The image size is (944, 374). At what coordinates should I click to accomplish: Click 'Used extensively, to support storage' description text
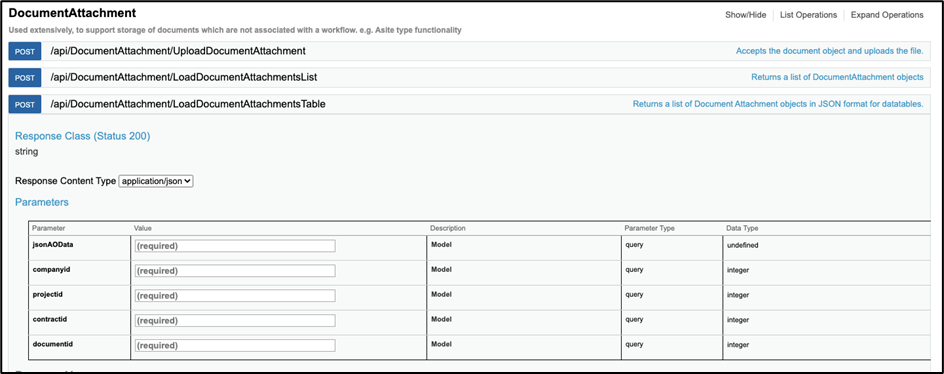235,30
